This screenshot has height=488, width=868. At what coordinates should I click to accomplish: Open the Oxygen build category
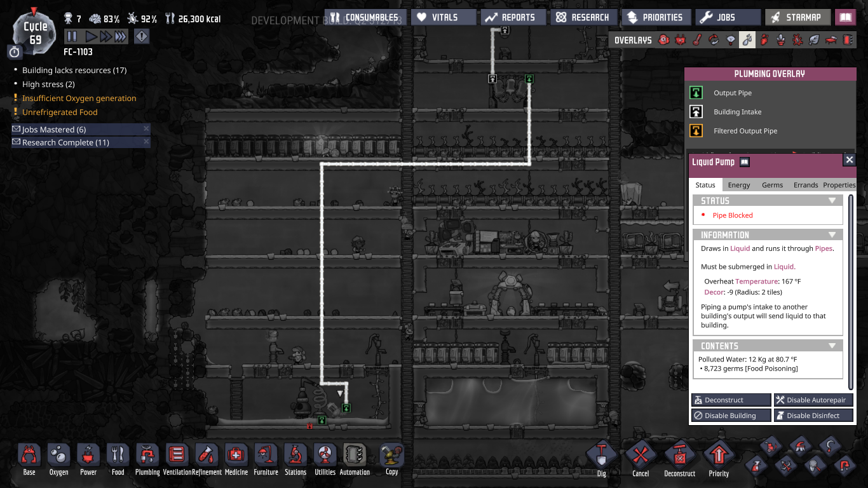point(59,459)
